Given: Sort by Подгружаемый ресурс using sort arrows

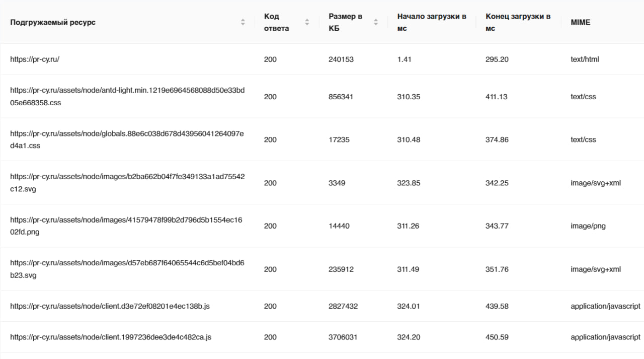Looking at the screenshot, I should [243, 22].
